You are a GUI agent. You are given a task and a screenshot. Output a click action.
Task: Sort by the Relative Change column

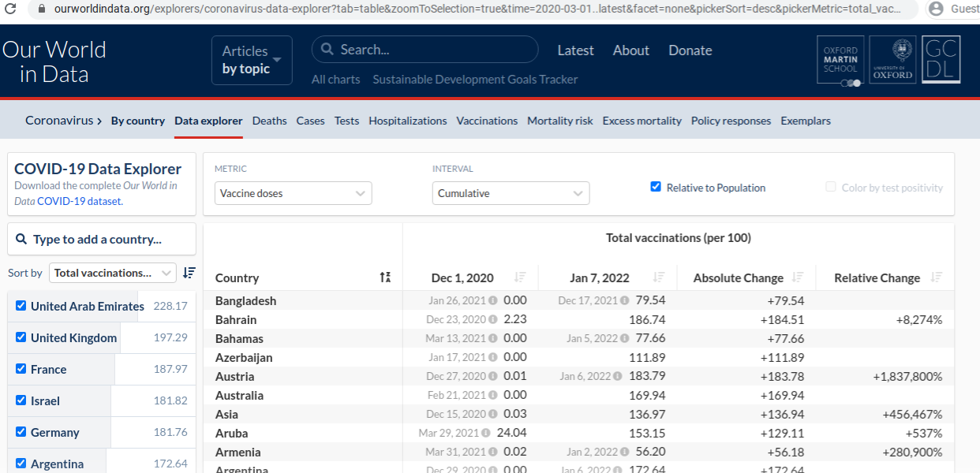(x=936, y=277)
